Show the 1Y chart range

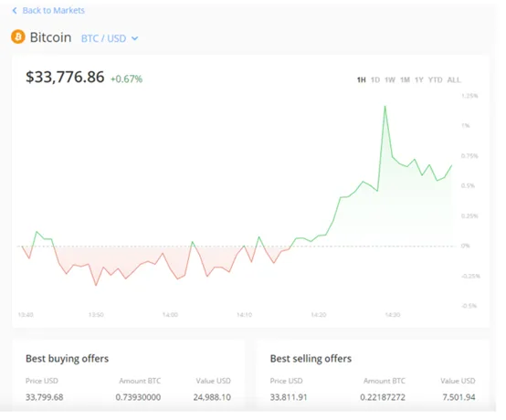pyautogui.click(x=419, y=79)
